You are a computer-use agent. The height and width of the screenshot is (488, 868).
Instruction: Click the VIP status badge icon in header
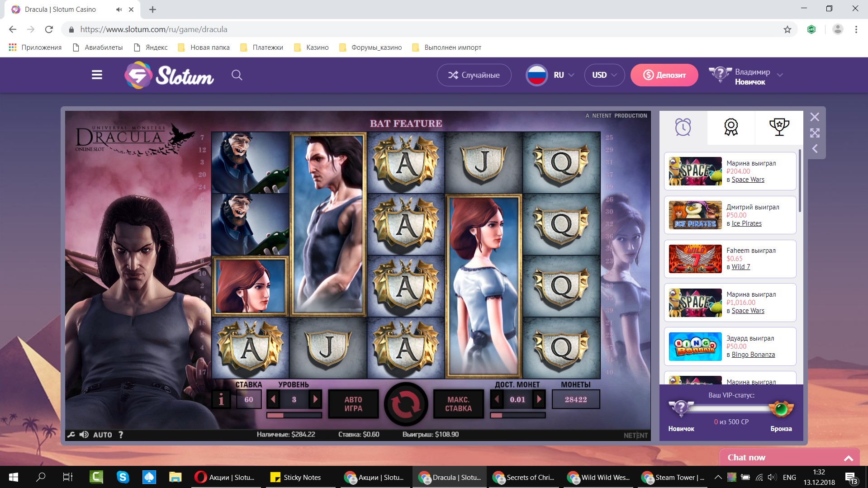[x=720, y=75]
